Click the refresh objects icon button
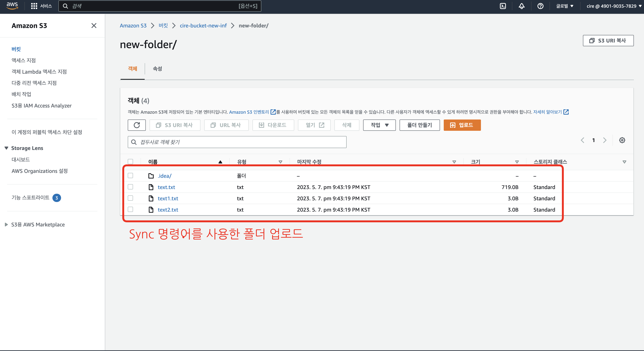The height and width of the screenshot is (351, 644). tap(137, 125)
